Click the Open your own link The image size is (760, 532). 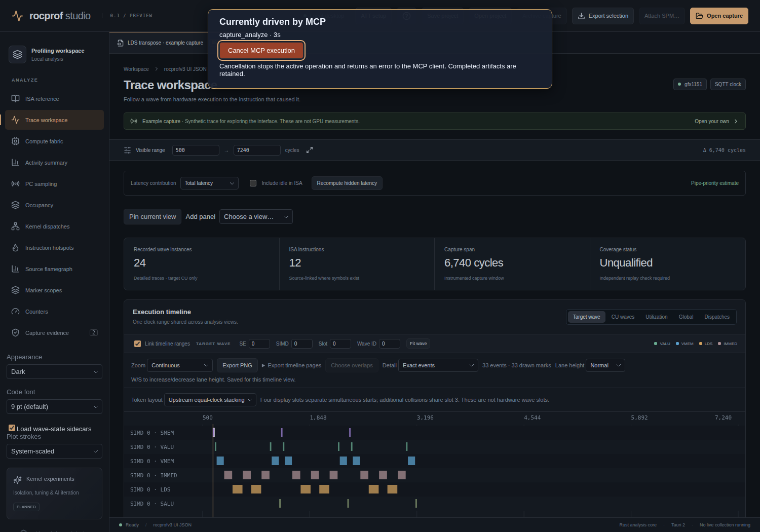tap(716, 121)
